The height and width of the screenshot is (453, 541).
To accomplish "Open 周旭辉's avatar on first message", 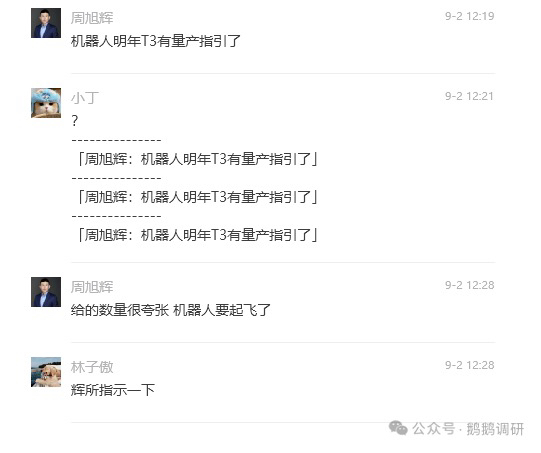I will pyautogui.click(x=46, y=23).
